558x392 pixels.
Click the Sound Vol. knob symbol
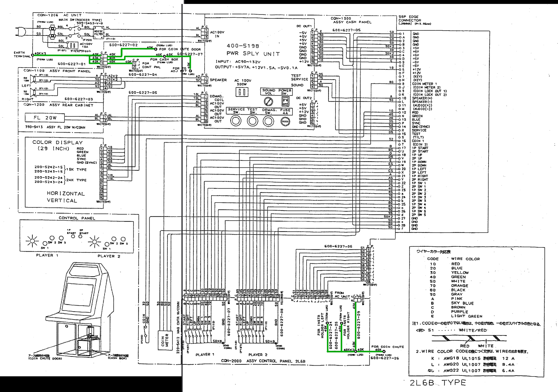[268, 102]
